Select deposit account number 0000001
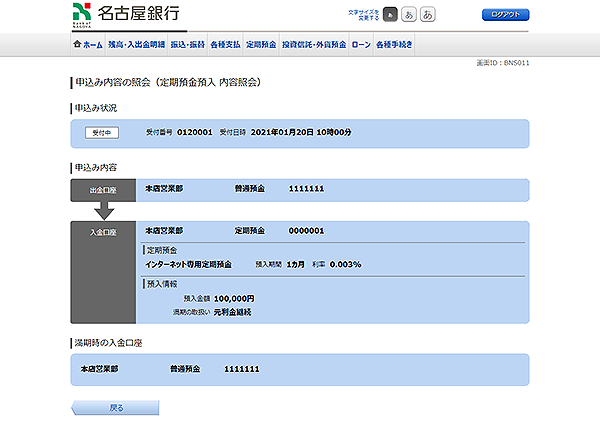The image size is (600, 434). point(306,231)
